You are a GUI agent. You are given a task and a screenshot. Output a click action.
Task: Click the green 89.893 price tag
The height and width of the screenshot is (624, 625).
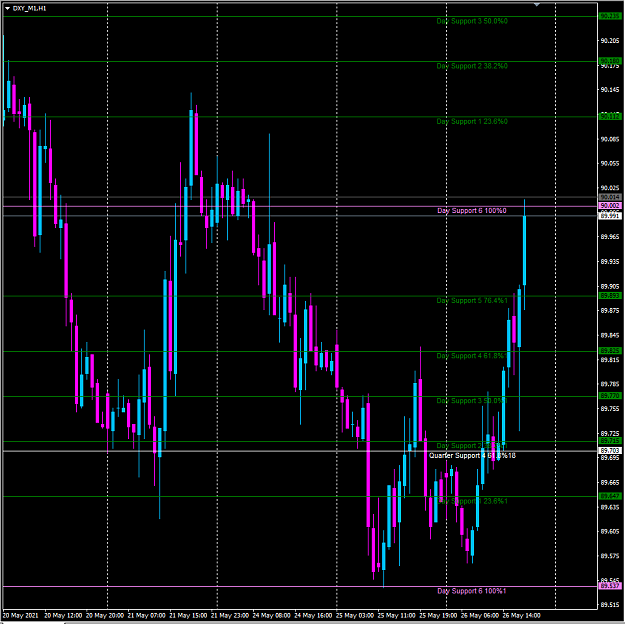tap(610, 296)
